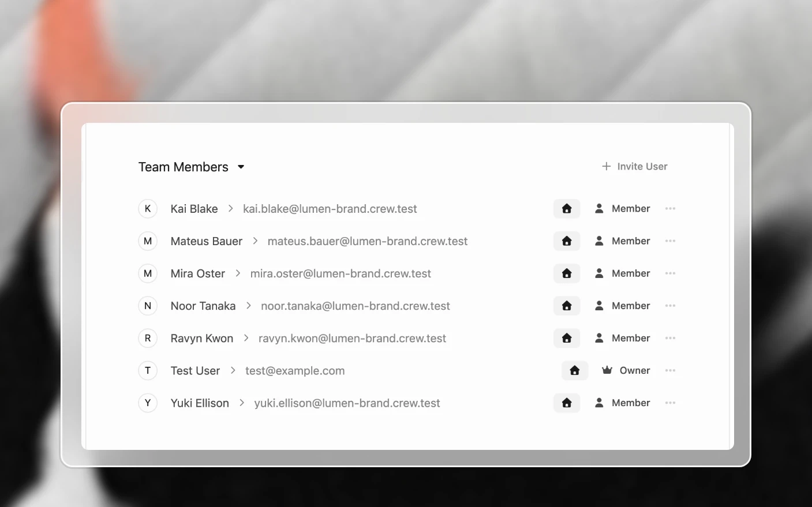812x507 pixels.
Task: Select the name Mateus Bauer
Action: [x=207, y=241]
